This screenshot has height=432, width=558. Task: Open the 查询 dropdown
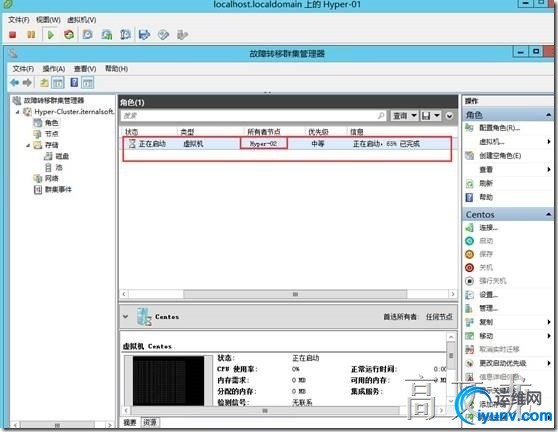pos(404,116)
